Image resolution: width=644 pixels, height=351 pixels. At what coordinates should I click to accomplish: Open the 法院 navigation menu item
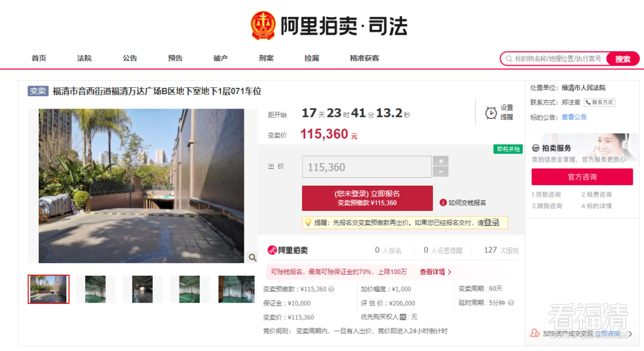pyautogui.click(x=84, y=59)
